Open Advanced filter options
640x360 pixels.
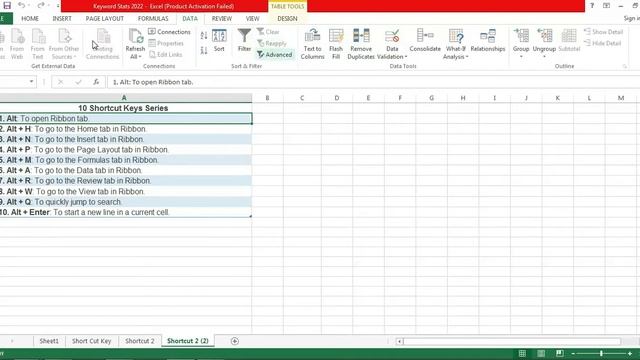(275, 54)
